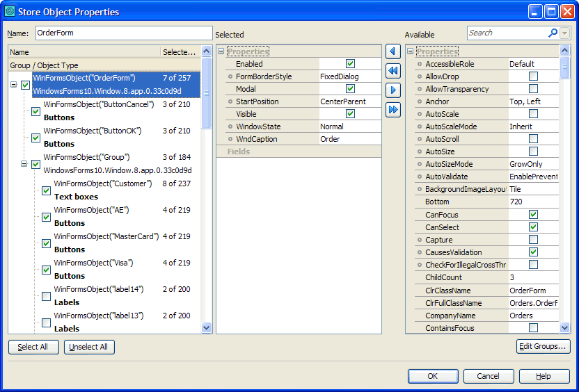Click the search magnifier icon

click(553, 33)
